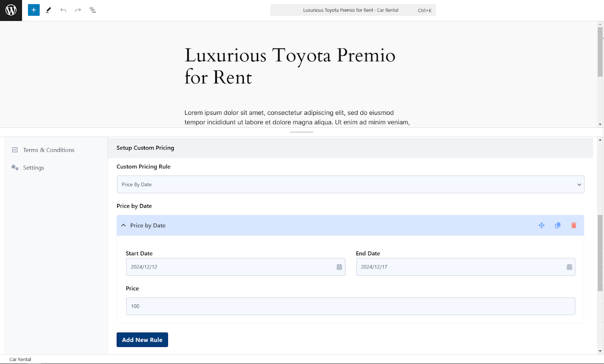Duplicate the Price by Date rule

(x=558, y=225)
